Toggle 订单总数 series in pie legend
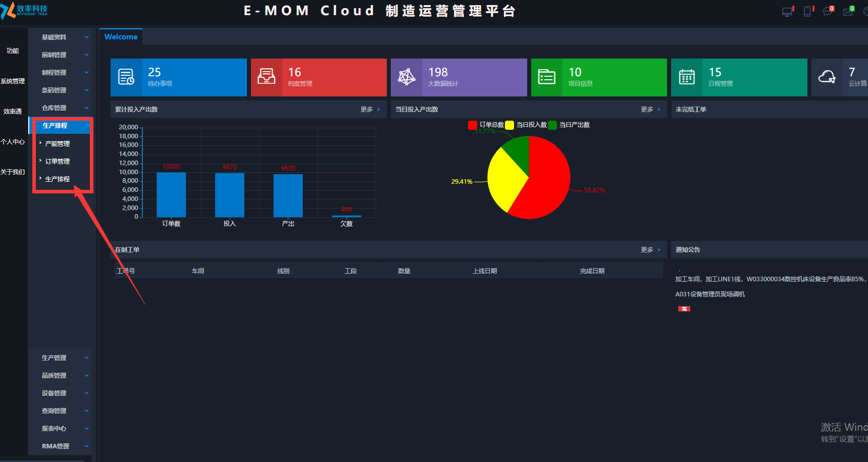Screen dimensions: 868x462 click(x=486, y=125)
